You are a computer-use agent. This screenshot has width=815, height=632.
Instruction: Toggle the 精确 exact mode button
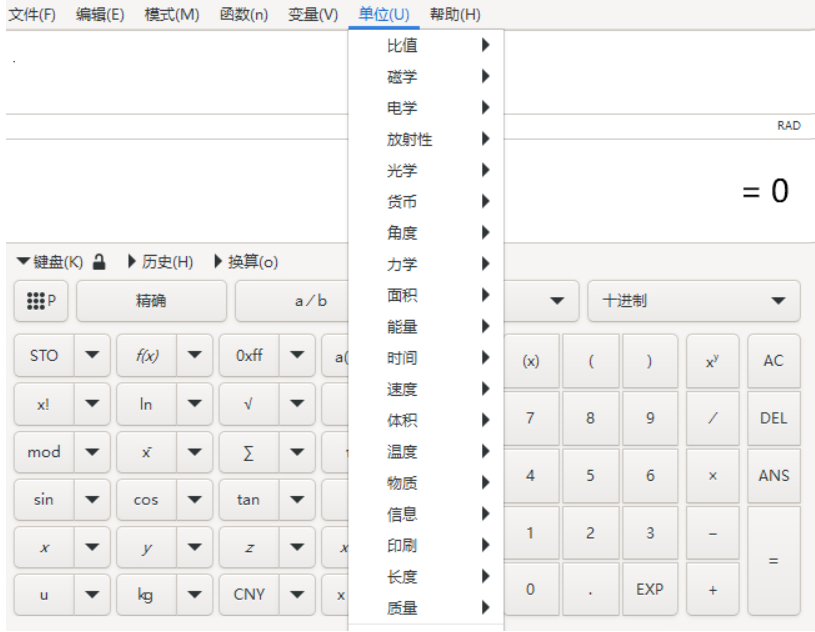coord(151,301)
